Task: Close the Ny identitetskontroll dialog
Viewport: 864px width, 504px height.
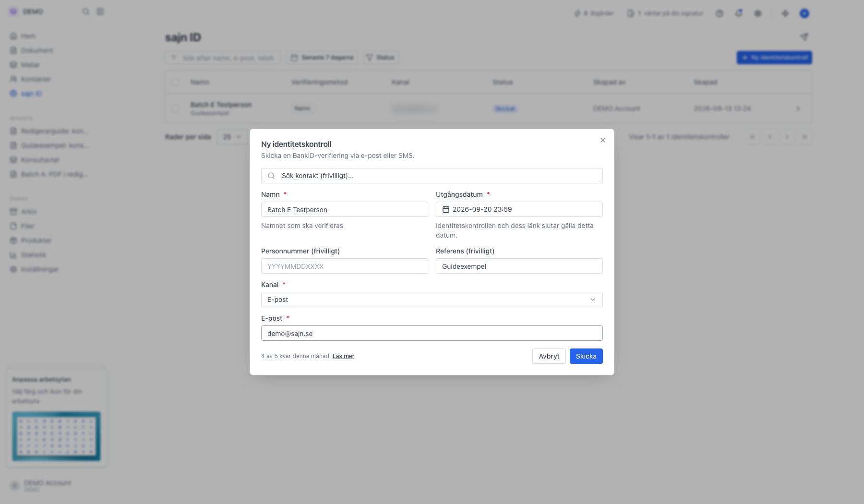Action: [603, 140]
